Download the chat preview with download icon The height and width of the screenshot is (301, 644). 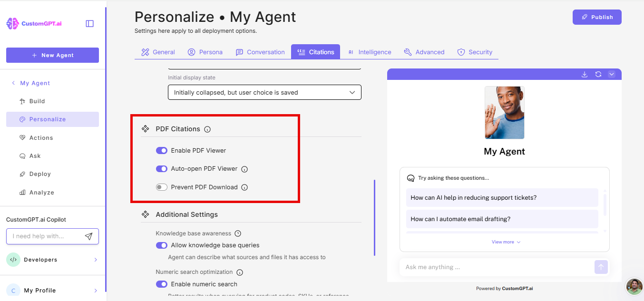coord(585,74)
